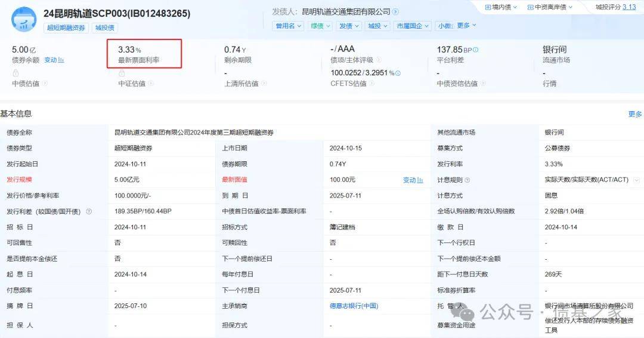Click 公募债券 募集方式 value
Screen dimensions: 644x338
558,148
